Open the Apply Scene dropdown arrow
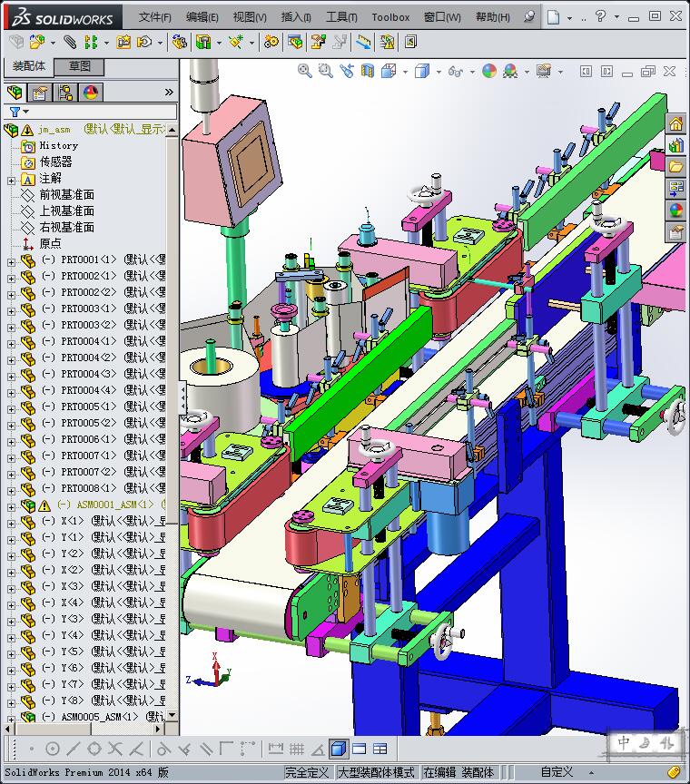 (527, 72)
